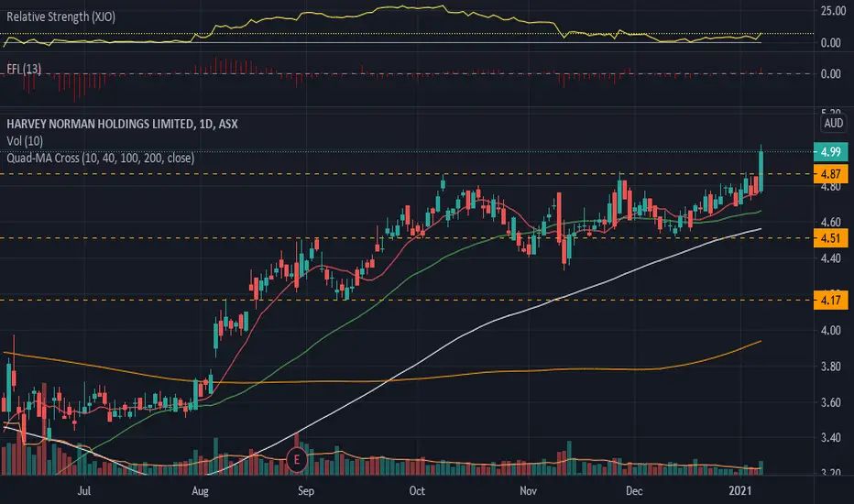Image resolution: width=854 pixels, height=504 pixels.
Task: Click the Oct label on time axis
Action: click(x=417, y=491)
